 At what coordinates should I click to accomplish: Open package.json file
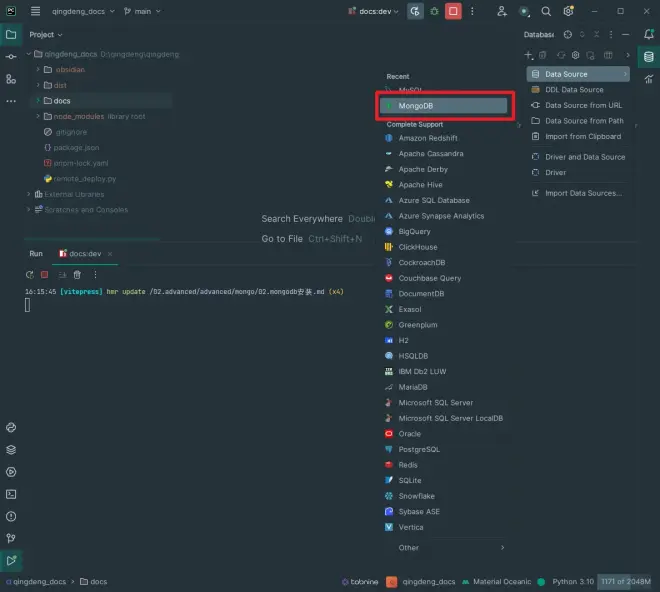[x=76, y=147]
